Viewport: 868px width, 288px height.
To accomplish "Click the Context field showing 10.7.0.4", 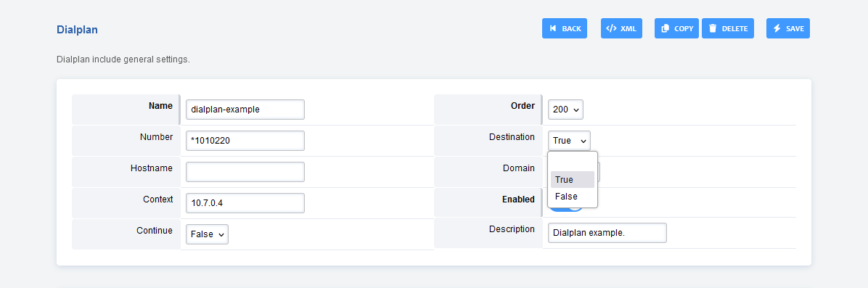I will [245, 202].
